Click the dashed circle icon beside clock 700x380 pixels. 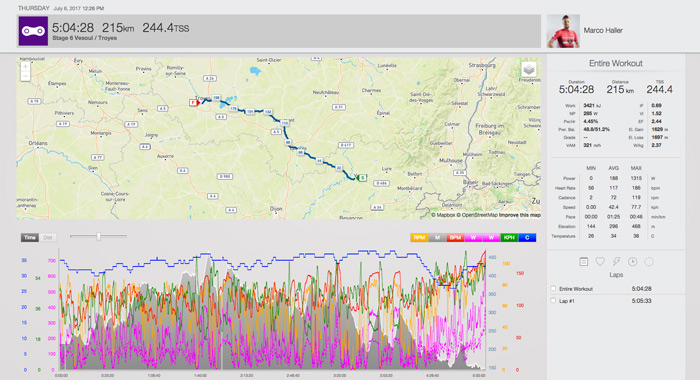point(649,262)
